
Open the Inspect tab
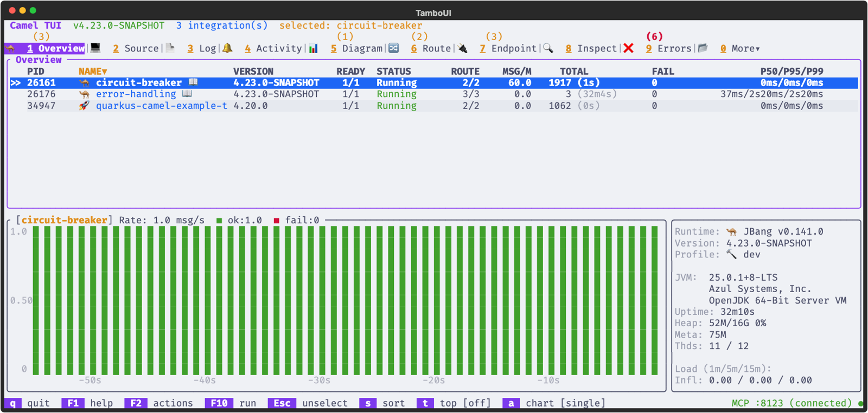[x=591, y=48]
